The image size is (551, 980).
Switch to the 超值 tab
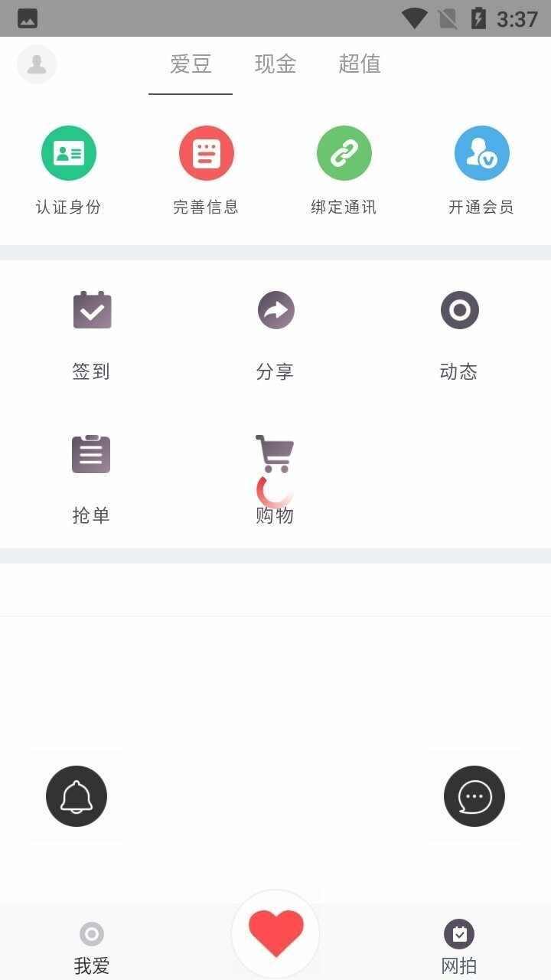(360, 64)
